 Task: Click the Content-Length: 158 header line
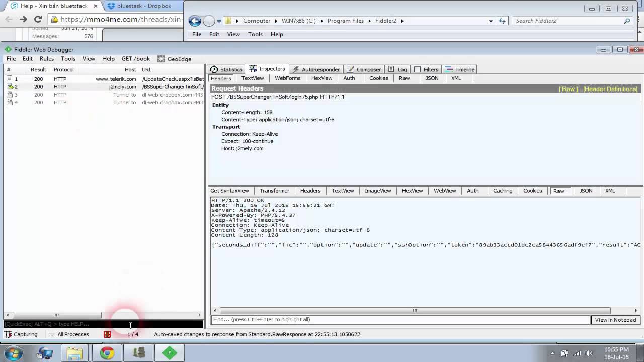[x=247, y=113]
